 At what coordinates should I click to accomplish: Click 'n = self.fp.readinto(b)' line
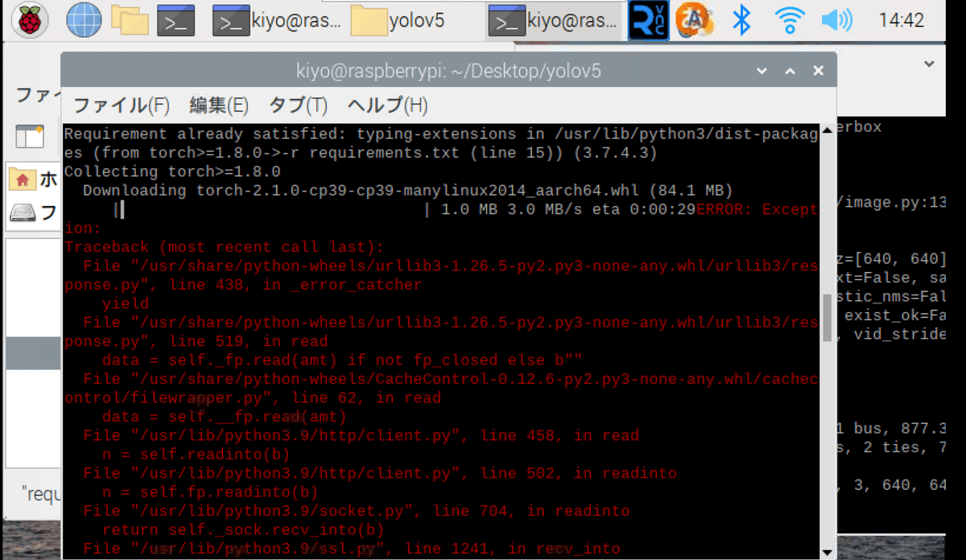point(210,492)
